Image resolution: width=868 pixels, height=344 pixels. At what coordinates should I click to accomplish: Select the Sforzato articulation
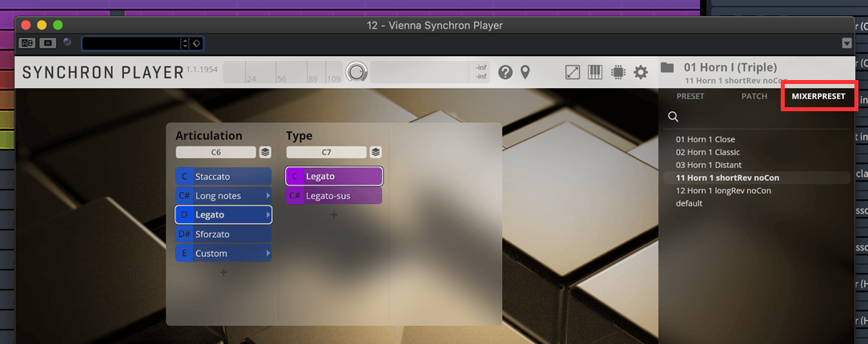tap(223, 234)
